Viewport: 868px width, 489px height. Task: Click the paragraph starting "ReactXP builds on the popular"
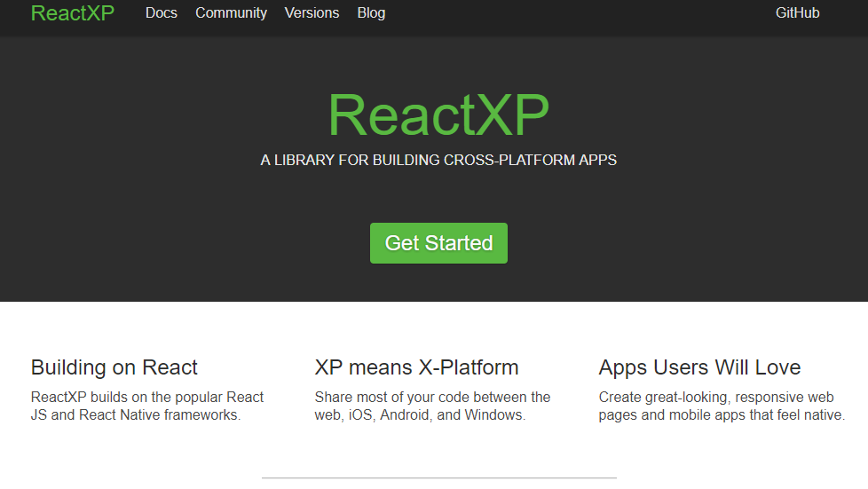(x=147, y=406)
